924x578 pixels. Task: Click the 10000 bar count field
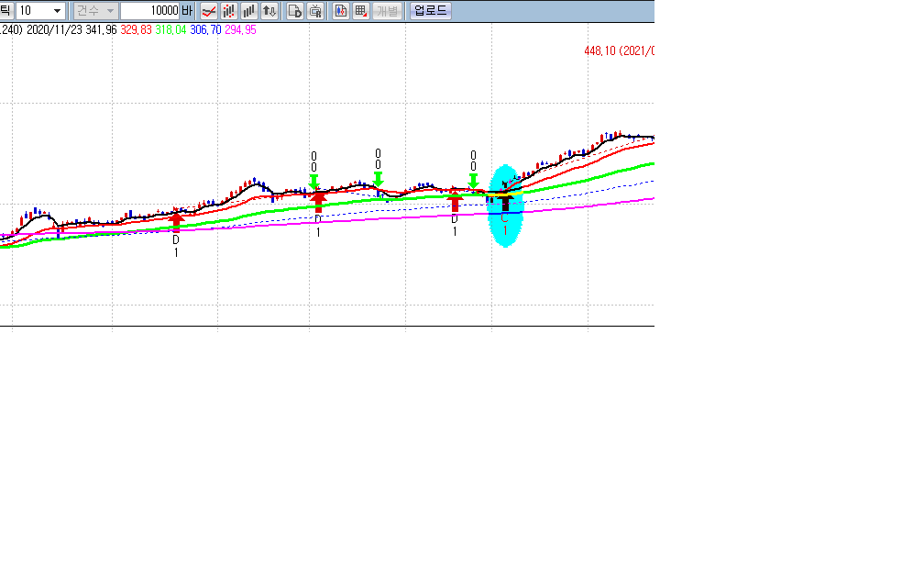point(149,11)
